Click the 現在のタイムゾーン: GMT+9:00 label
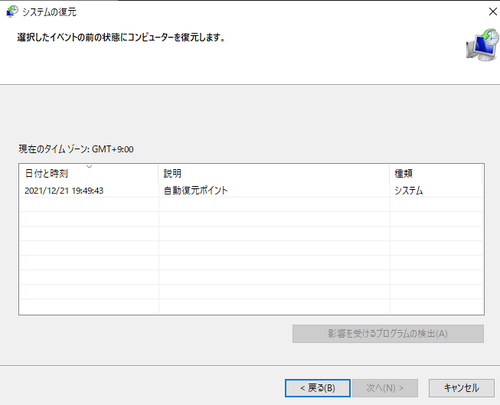 (x=76, y=149)
